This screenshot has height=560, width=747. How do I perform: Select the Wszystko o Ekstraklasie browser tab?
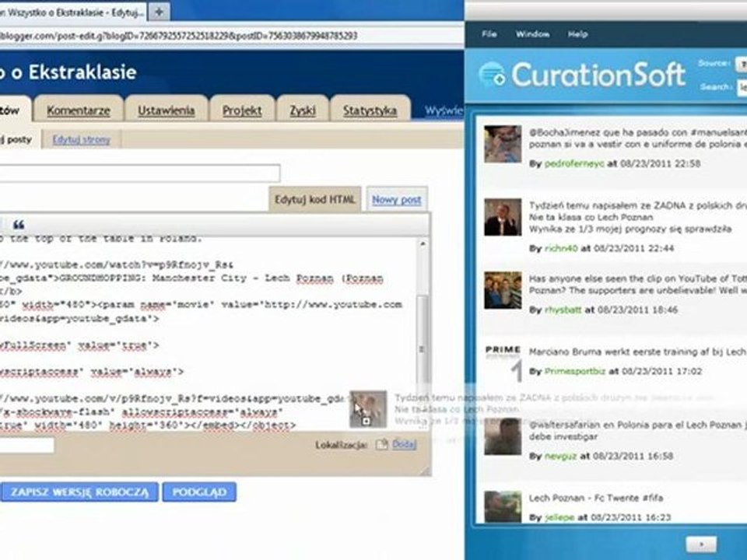click(72, 12)
